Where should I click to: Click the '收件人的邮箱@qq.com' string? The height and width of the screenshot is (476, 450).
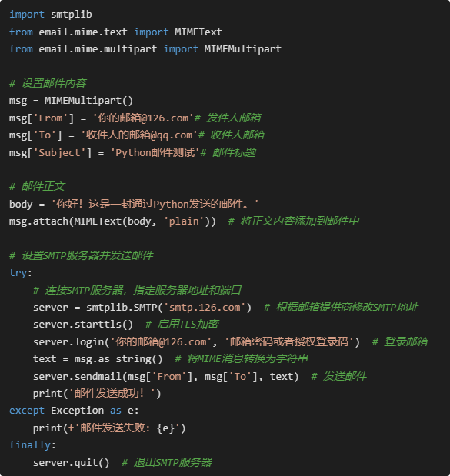tap(139, 135)
